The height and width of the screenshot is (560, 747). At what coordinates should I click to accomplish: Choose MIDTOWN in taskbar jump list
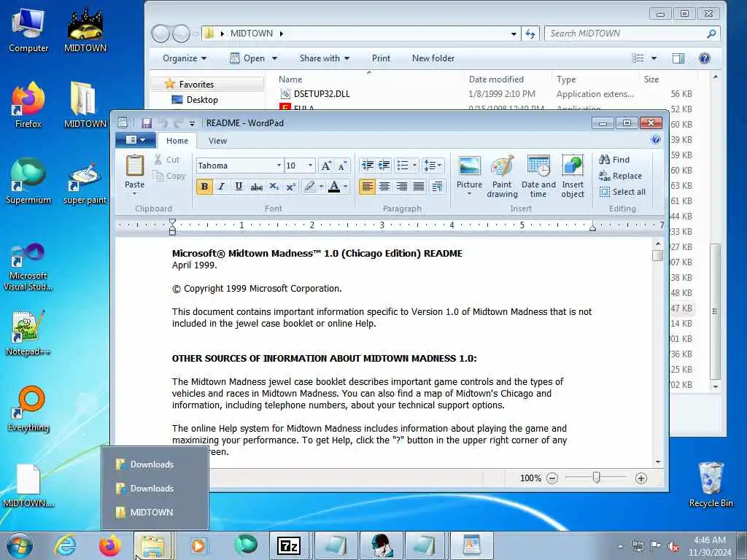155,513
